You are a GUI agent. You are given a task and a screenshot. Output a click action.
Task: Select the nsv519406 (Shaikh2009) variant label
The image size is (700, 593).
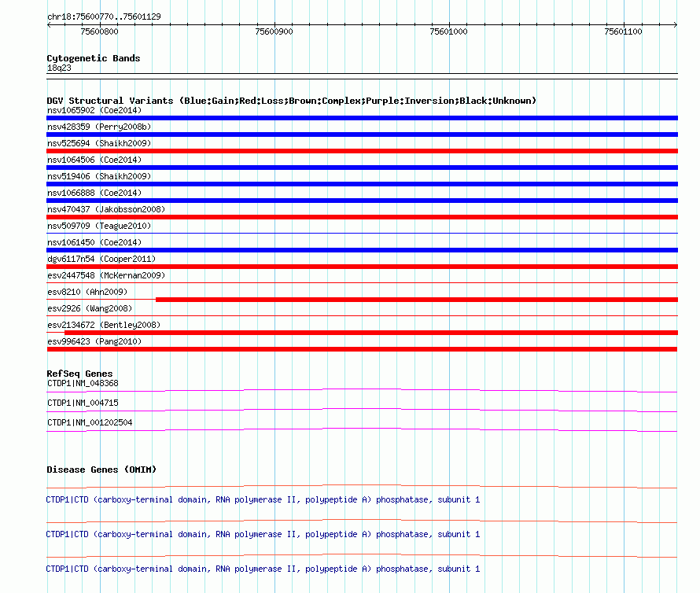tap(99, 176)
